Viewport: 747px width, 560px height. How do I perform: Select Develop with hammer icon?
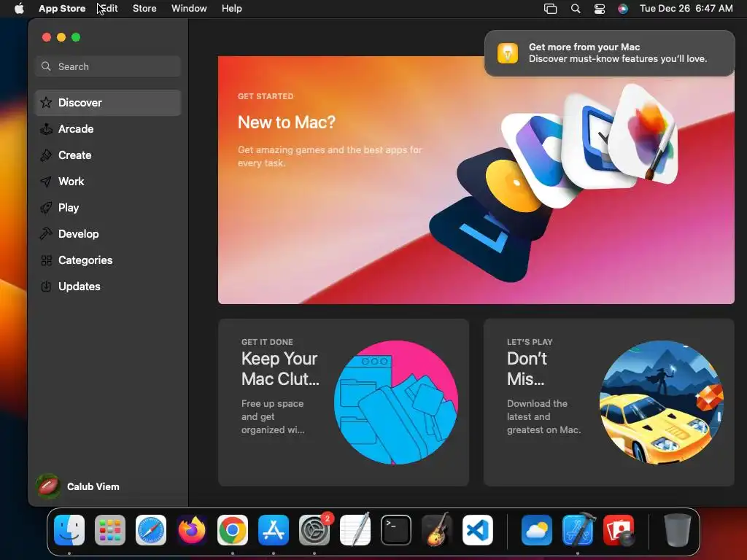coord(108,234)
